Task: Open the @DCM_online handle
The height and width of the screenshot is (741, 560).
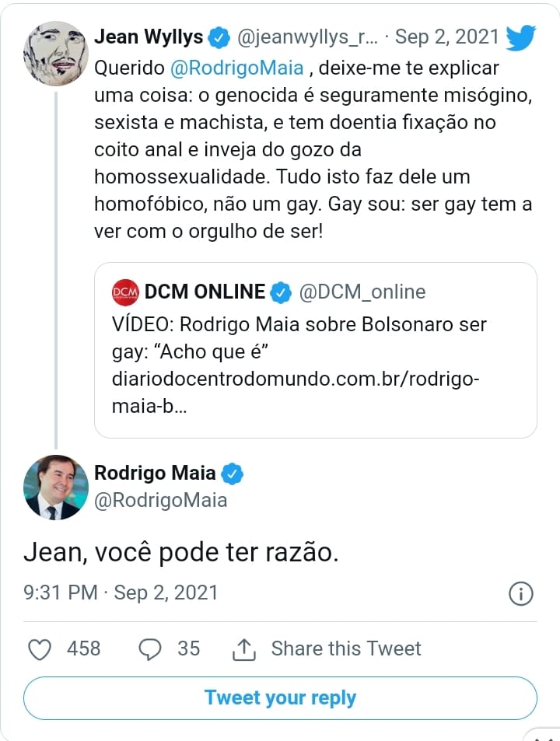Action: pos(362,292)
